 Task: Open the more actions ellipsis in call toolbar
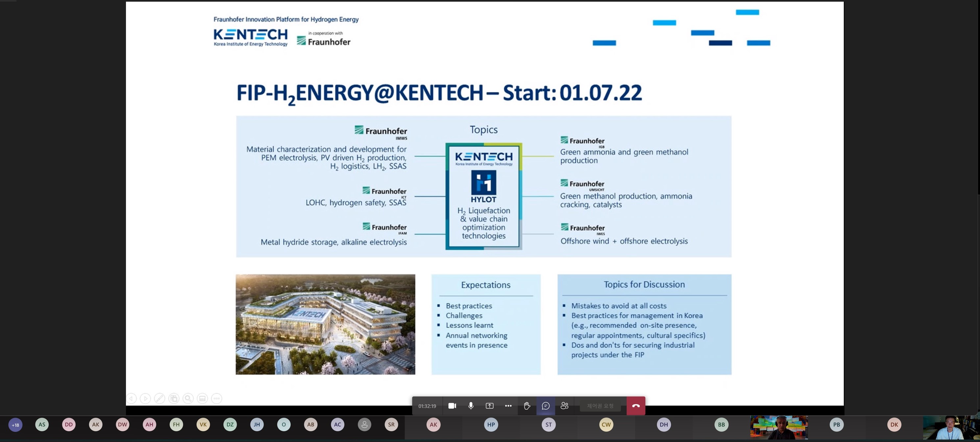coord(508,406)
